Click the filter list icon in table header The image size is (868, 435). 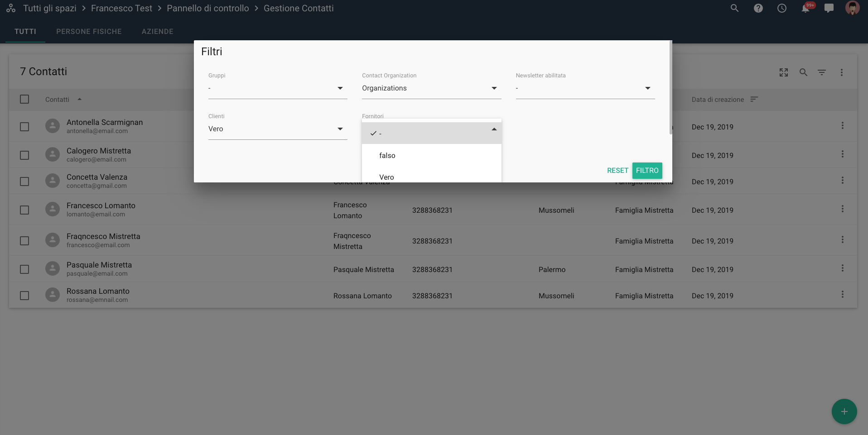pos(821,72)
